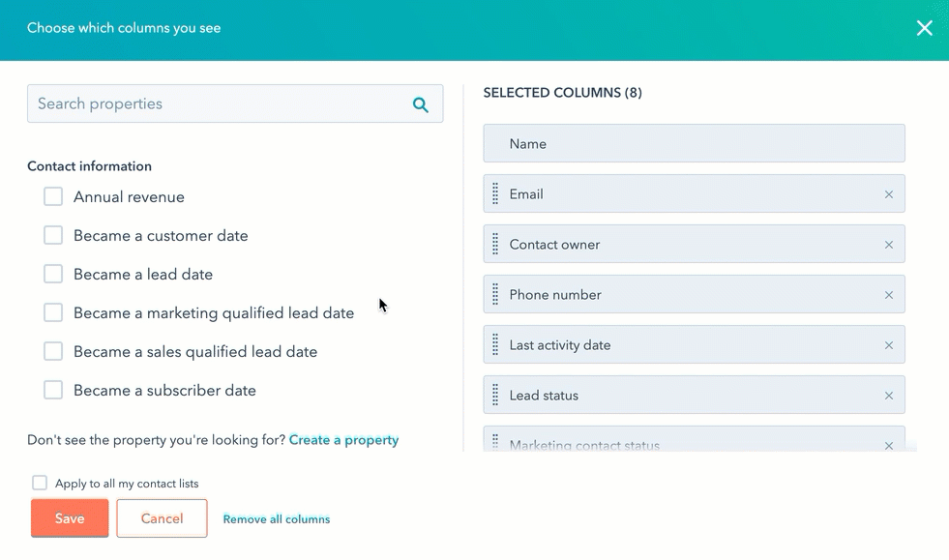Viewport: 949px width, 560px height.
Task: Enable Became a subscriber date column
Action: 53,390
